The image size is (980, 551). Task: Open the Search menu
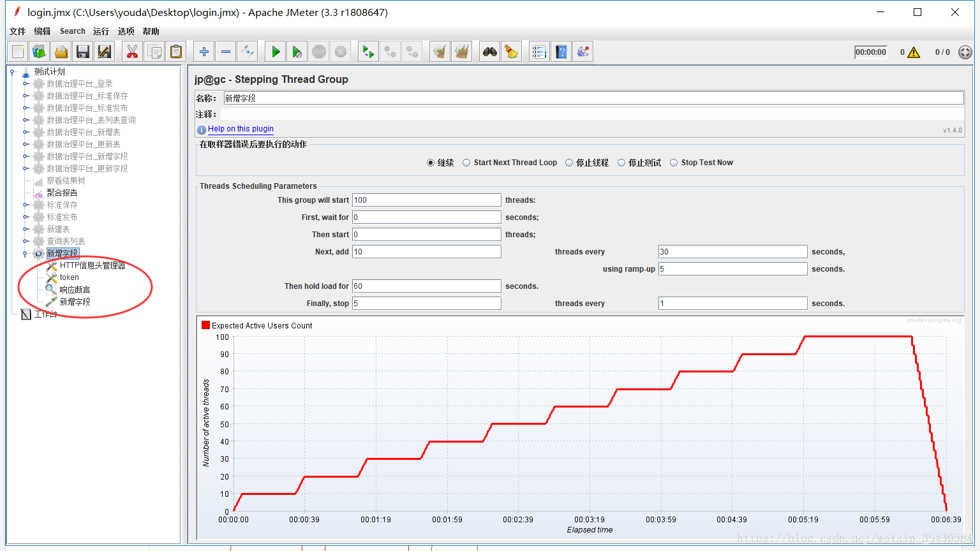(x=73, y=31)
